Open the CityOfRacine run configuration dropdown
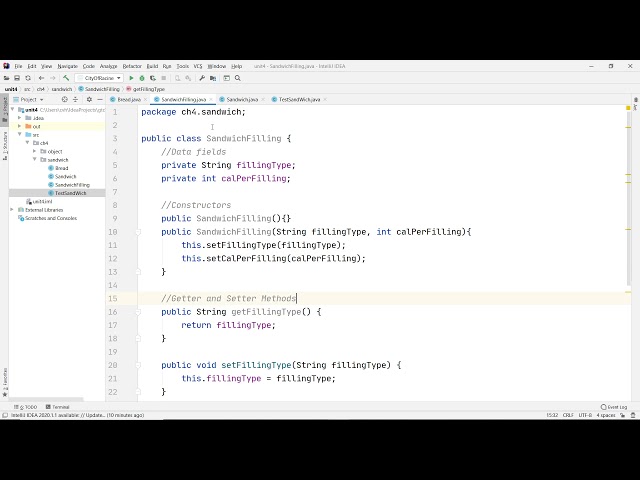Viewport: 640px width, 480px height. point(99,78)
